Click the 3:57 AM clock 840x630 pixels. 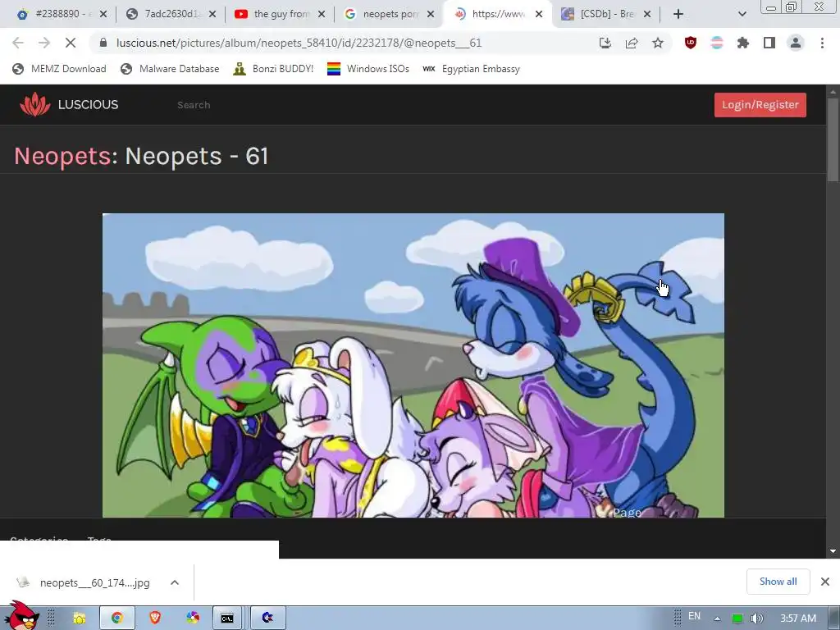point(798,619)
